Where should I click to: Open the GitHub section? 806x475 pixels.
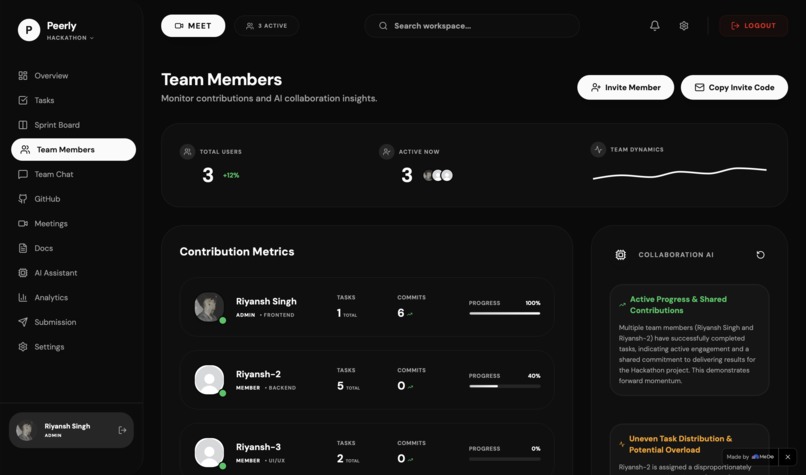coord(73,199)
